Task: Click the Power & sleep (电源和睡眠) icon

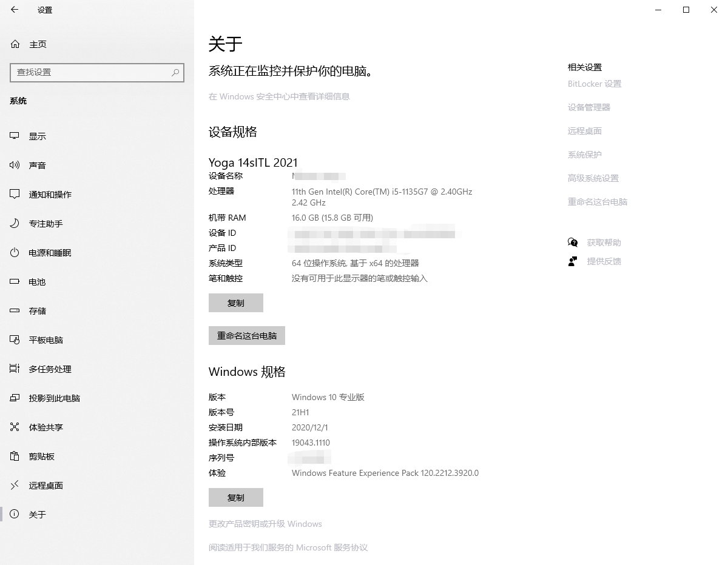Action: point(15,253)
